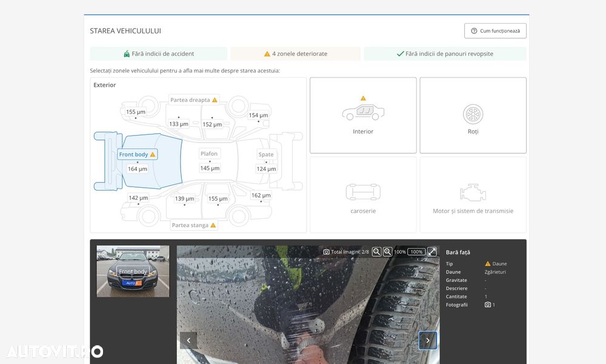Click the 145 µm roof thickness value
This screenshot has height=364, width=606.
[210, 168]
